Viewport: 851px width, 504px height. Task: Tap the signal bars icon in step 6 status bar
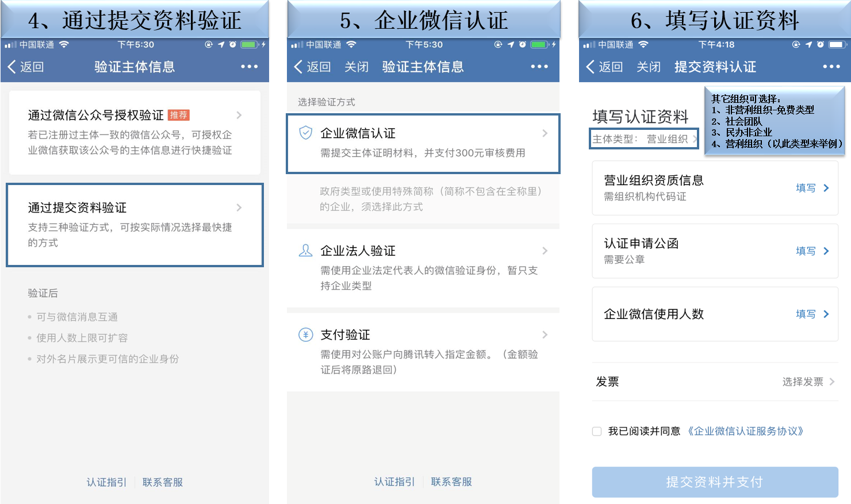pos(589,45)
